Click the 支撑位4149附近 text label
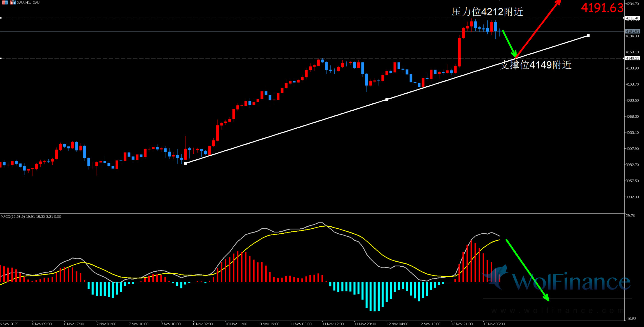The image size is (644, 327). 536,65
